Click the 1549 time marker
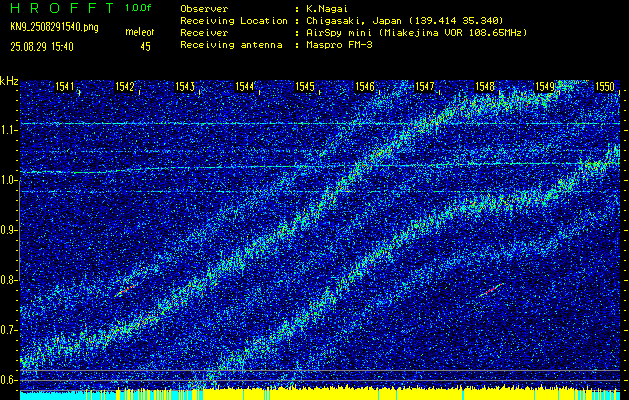Screen dimensions: 629x400 pos(545,86)
